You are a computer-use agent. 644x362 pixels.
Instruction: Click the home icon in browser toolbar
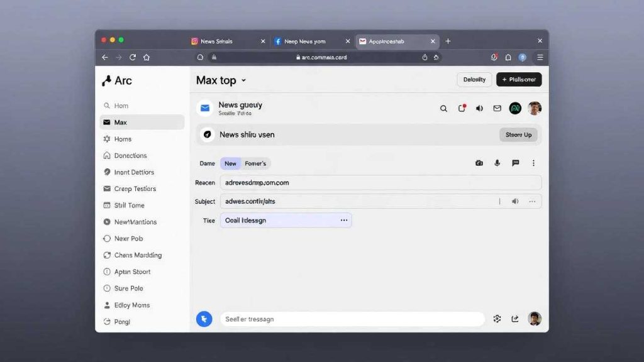147,57
